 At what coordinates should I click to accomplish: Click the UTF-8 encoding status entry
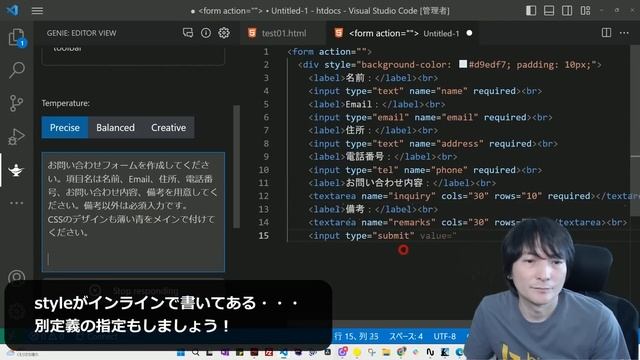pyautogui.click(x=444, y=336)
